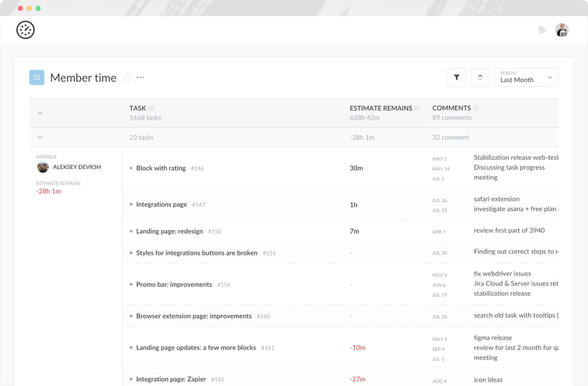
Task: Open the Integrations page task #147
Action: coord(161,204)
